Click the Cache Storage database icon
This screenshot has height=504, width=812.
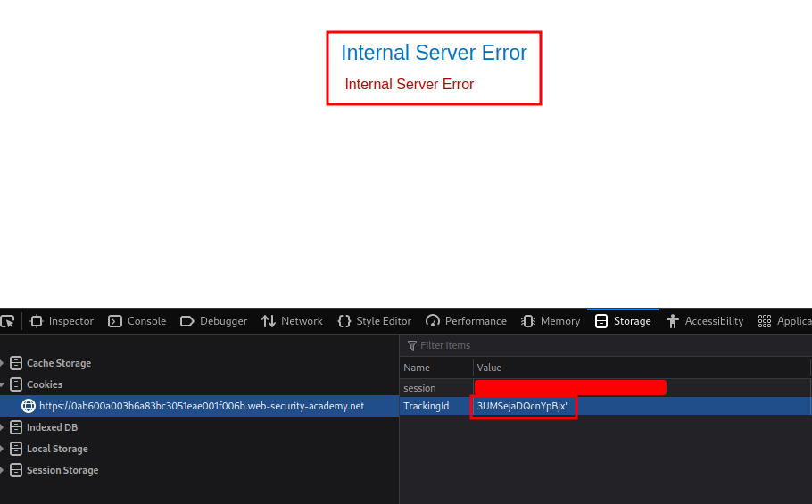click(x=16, y=363)
